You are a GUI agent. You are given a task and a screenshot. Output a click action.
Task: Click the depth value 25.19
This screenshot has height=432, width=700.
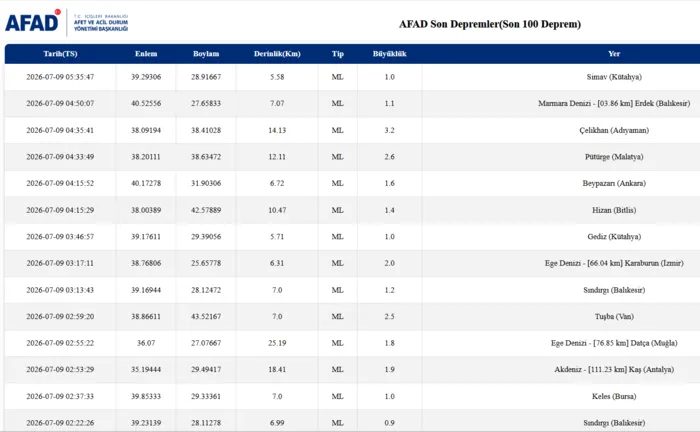click(277, 343)
